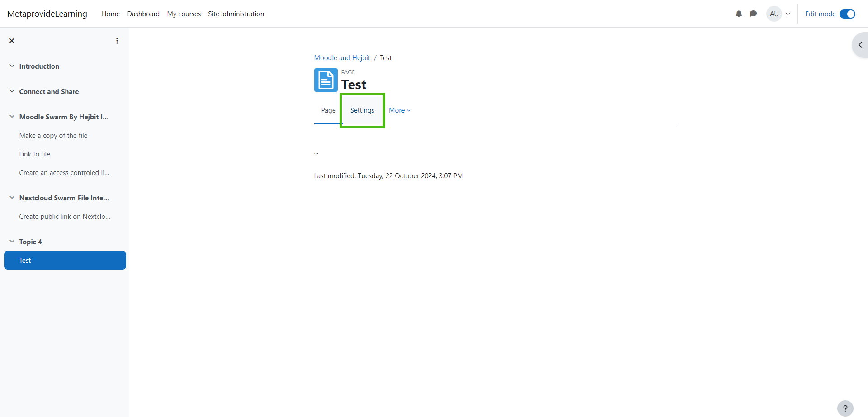The image size is (868, 417).
Task: Switch to the Settings tab
Action: 362,110
